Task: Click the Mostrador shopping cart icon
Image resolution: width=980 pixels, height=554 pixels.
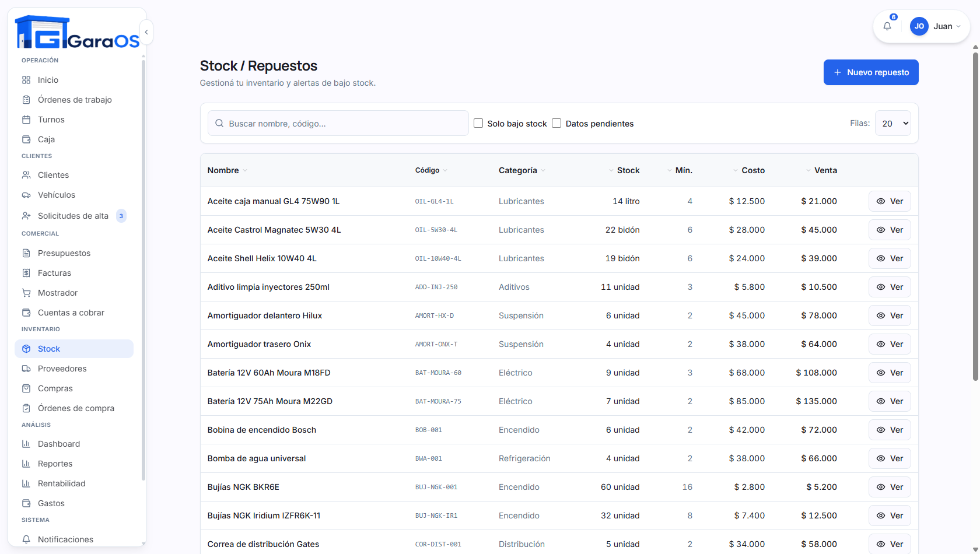Action: [x=26, y=293]
